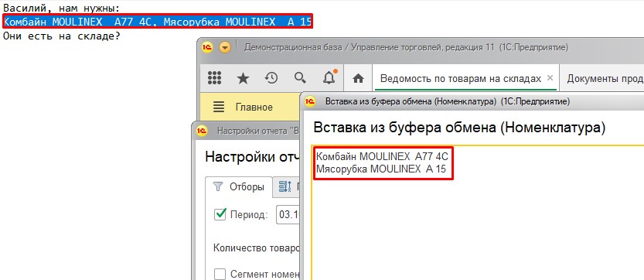Click the text Они есть на складе?
Image resolution: width=644 pixels, height=280 pixels.
[x=62, y=36]
